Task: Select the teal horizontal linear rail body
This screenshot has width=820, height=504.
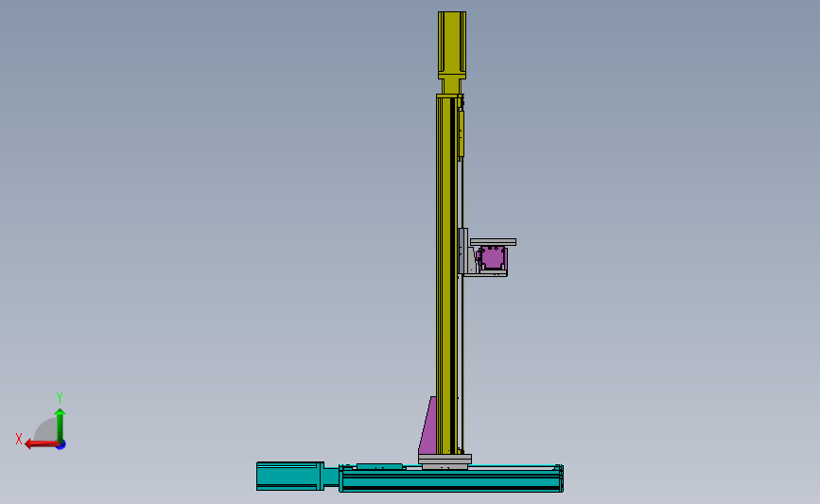Action: (451, 478)
